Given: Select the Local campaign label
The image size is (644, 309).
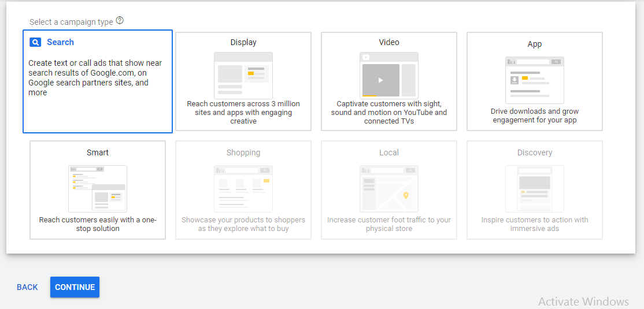Looking at the screenshot, I should tap(389, 152).
